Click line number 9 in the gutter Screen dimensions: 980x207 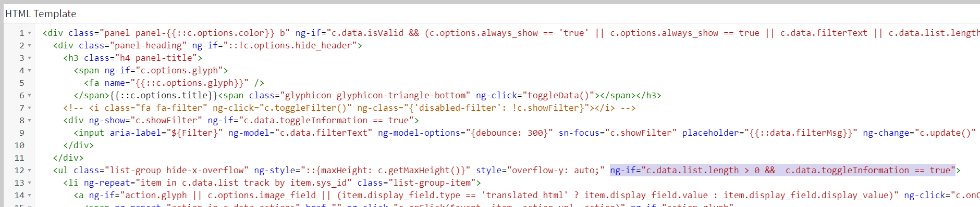click(x=21, y=133)
